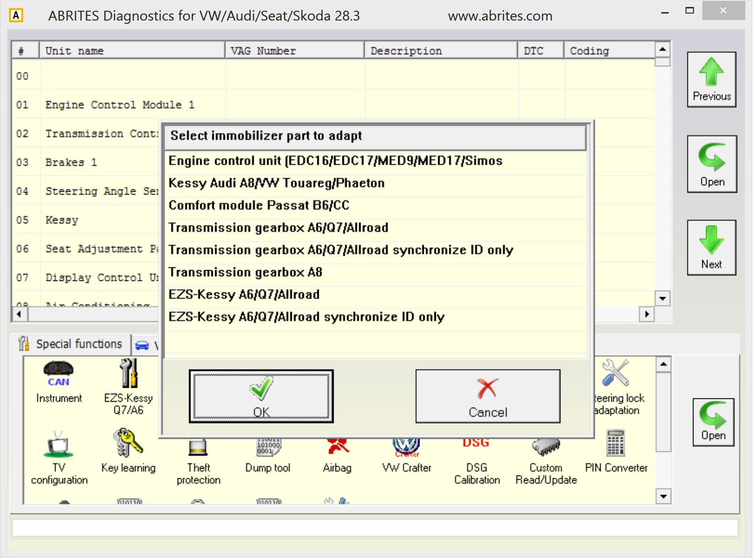
Task: Open Steering lock adaptation function
Action: tap(619, 387)
